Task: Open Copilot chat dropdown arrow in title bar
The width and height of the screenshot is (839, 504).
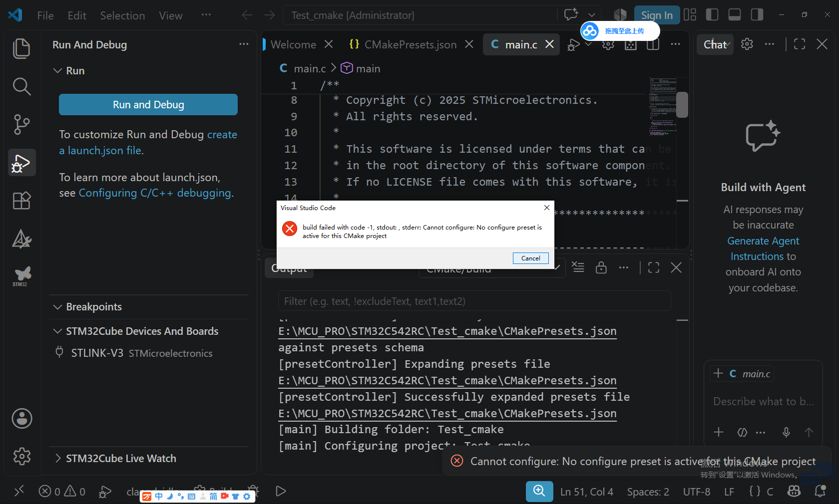Action: (x=592, y=15)
